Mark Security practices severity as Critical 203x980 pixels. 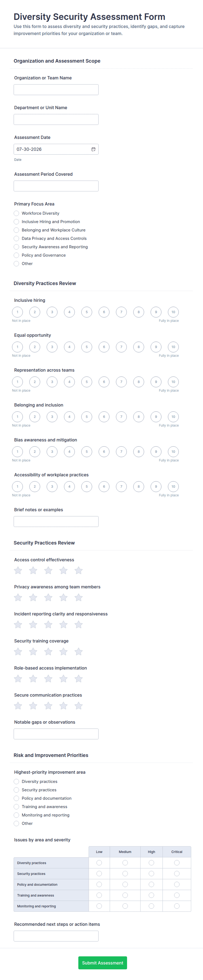coord(177,874)
